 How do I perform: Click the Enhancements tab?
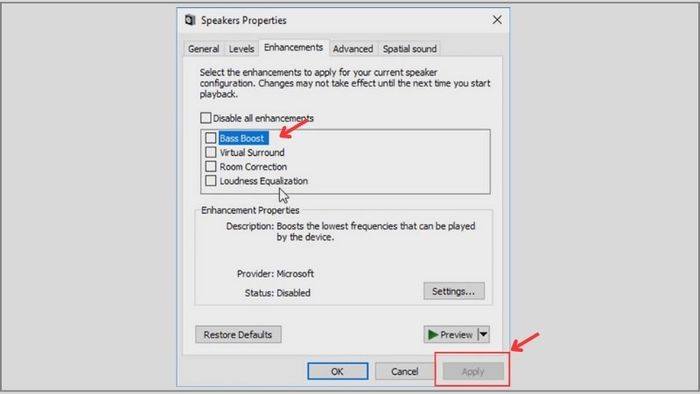click(x=293, y=47)
